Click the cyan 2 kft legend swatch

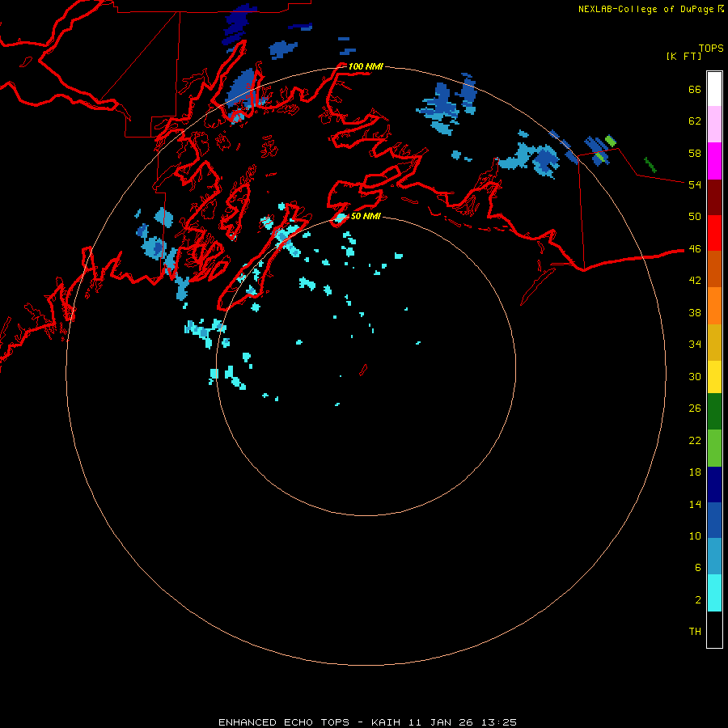tap(714, 593)
